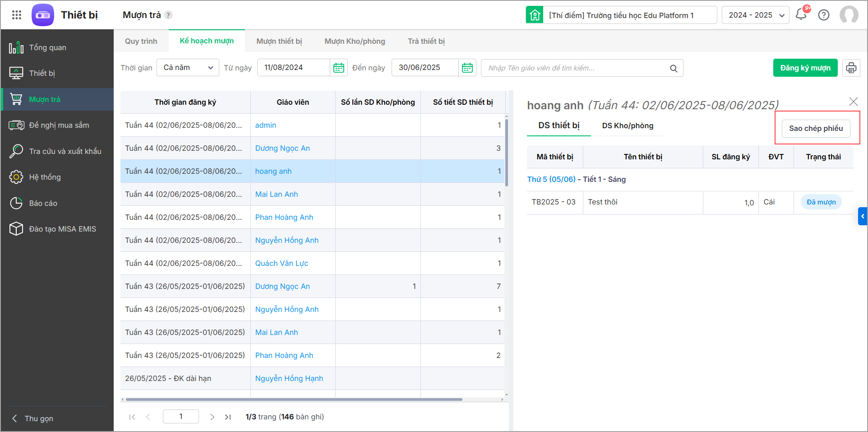
Task: Switch to Kế hoạch mượn tab
Action: click(x=207, y=41)
